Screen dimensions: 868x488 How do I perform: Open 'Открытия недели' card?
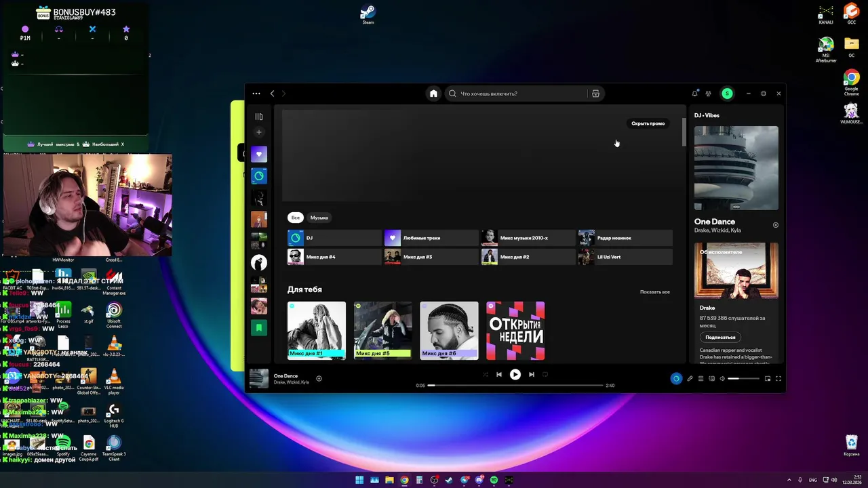coord(515,331)
